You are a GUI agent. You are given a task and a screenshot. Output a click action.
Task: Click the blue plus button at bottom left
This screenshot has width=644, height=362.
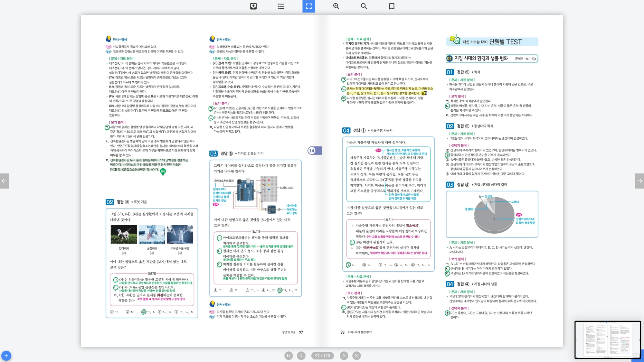[7, 356]
